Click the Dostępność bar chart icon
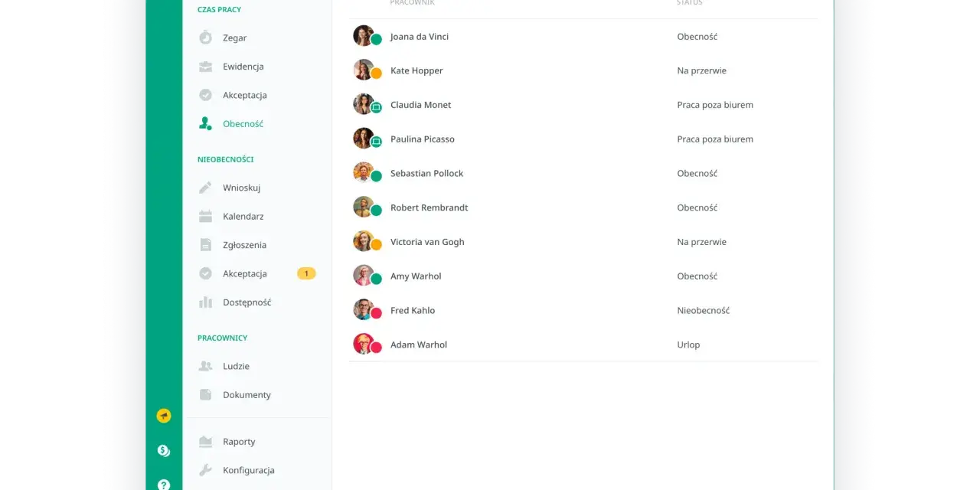This screenshot has height=490, width=980. coord(205,302)
